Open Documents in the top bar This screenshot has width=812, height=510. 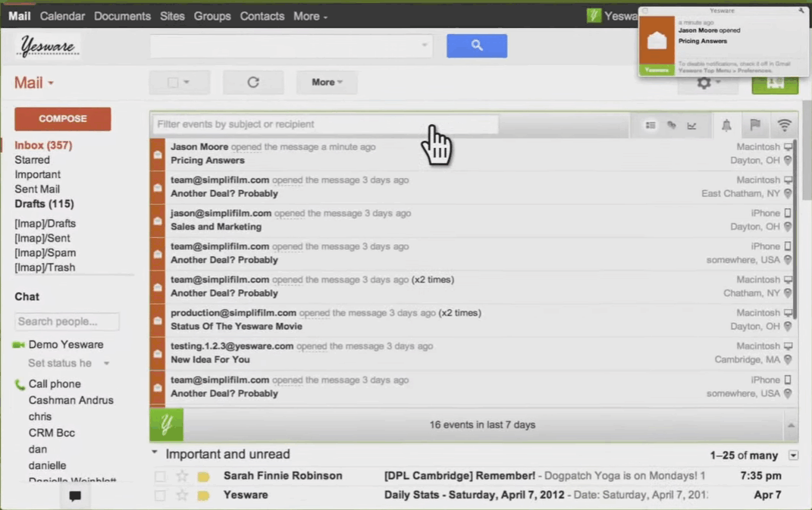coord(122,17)
